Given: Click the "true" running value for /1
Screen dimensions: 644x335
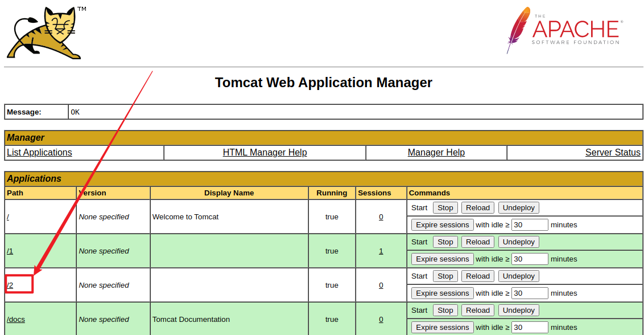Looking at the screenshot, I should pos(332,251).
